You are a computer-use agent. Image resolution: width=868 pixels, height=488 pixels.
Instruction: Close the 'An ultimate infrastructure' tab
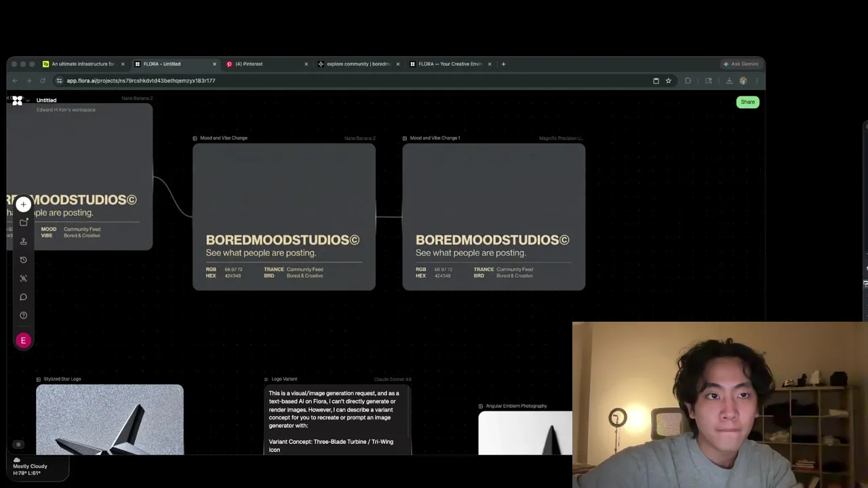tap(123, 64)
